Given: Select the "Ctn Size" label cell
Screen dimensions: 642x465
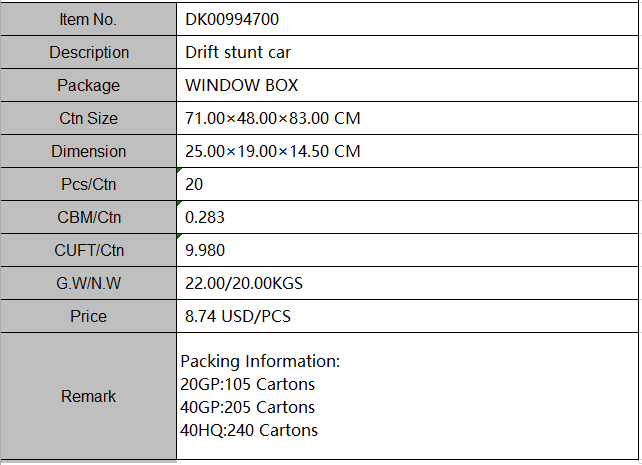Looking at the screenshot, I should tap(89, 118).
